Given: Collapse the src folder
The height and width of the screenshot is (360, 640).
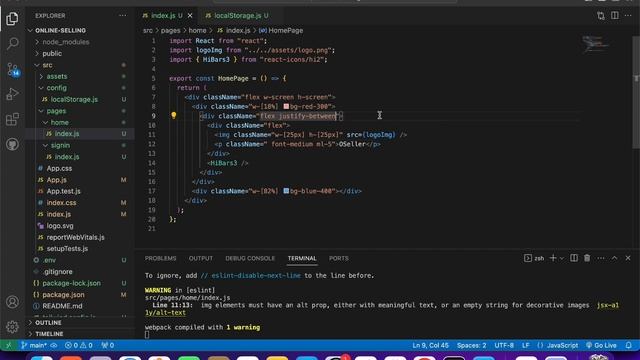Looking at the screenshot, I should coord(47,65).
